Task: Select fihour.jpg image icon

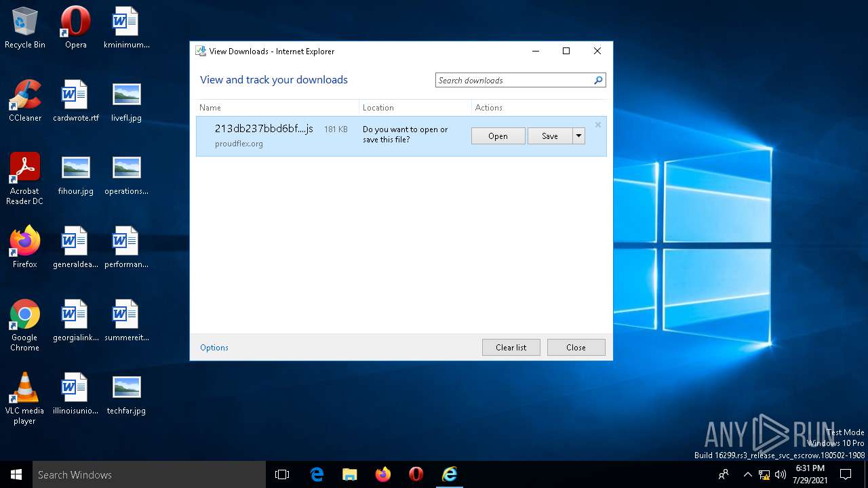Action: tap(75, 174)
